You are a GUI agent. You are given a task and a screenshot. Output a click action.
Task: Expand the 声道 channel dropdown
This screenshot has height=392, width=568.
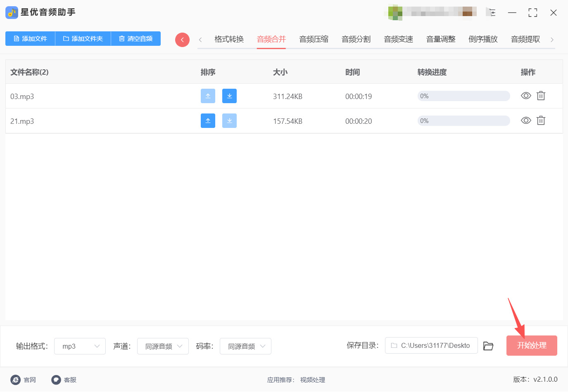pyautogui.click(x=163, y=346)
